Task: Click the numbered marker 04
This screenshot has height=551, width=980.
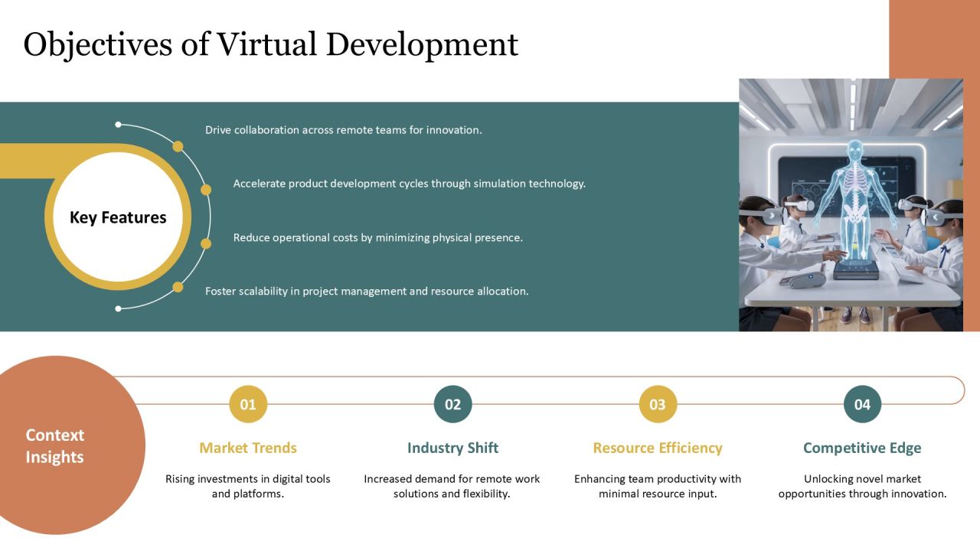Action: pos(863,404)
